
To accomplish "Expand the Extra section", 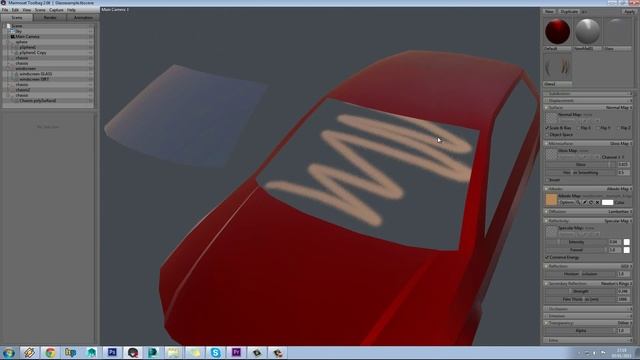I will [x=588, y=340].
